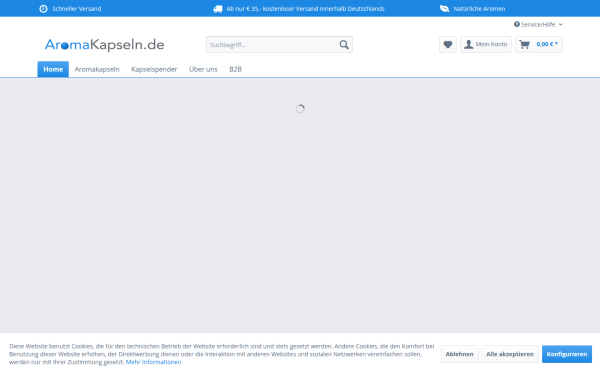Viewport: 600px width, 375px height.
Task: Click the Konfigurieren cookie button
Action: point(567,354)
